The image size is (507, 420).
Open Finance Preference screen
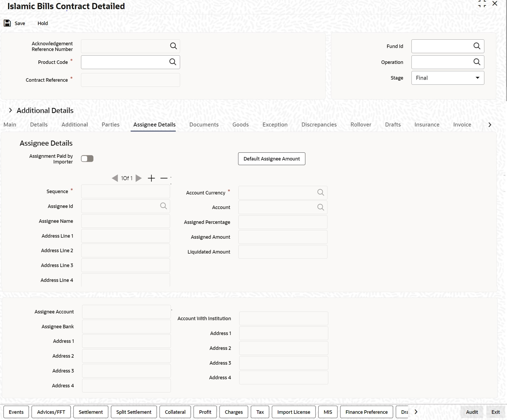pos(367,412)
